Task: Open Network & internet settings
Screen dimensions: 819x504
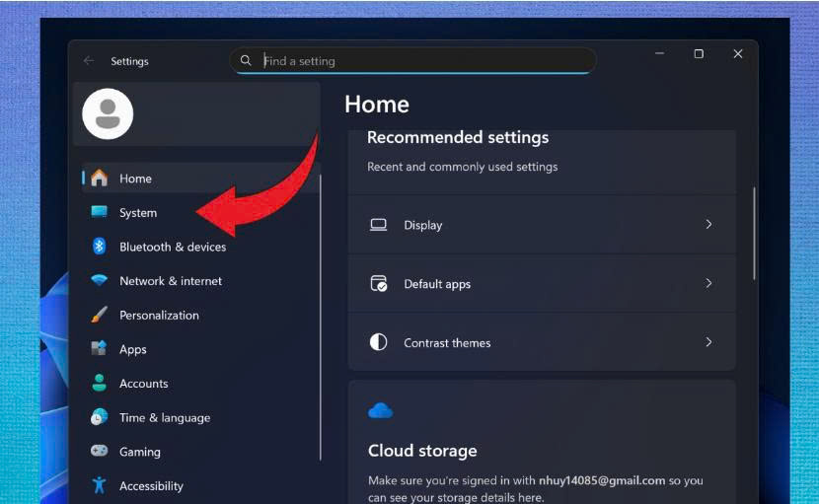Action: tap(200, 281)
